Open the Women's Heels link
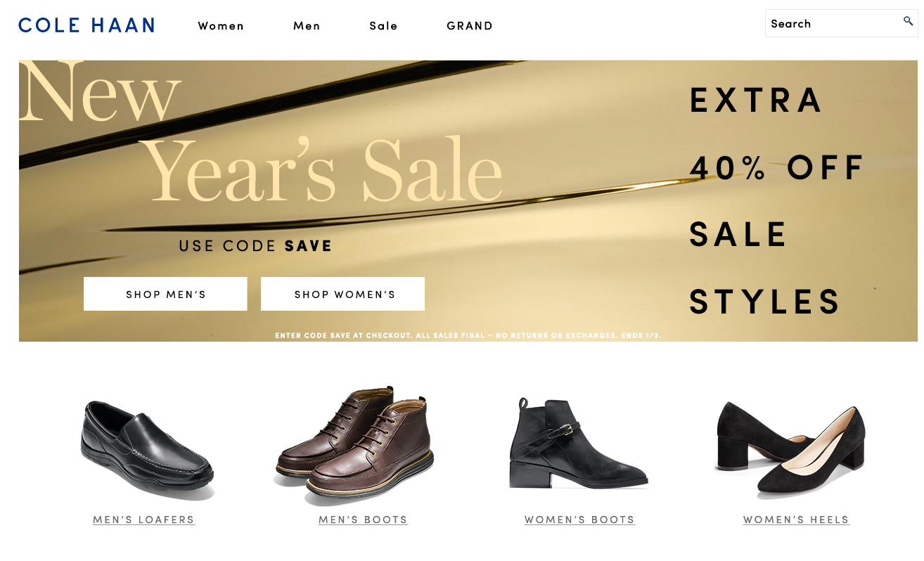The width and height of the screenshot is (924, 561). point(796,520)
